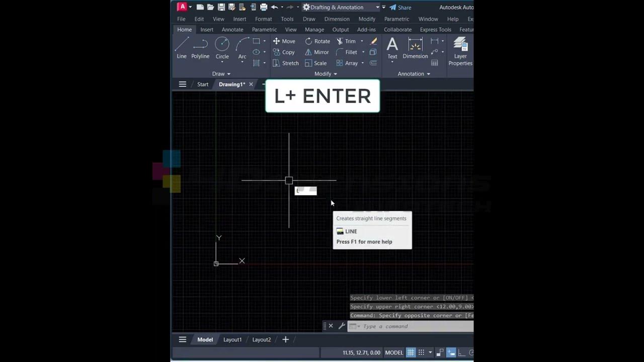Activate the Trim command
This screenshot has height=362, width=644.
tap(346, 41)
